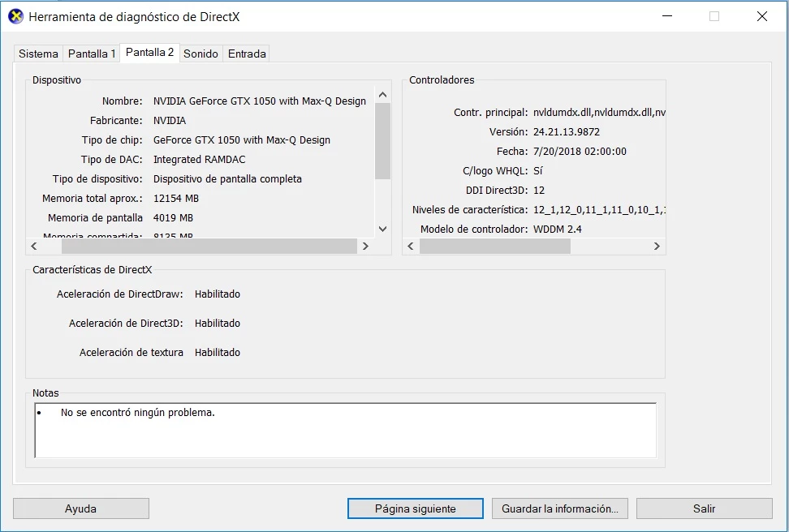Click the 'Tipo de DAC:' label

pos(112,160)
